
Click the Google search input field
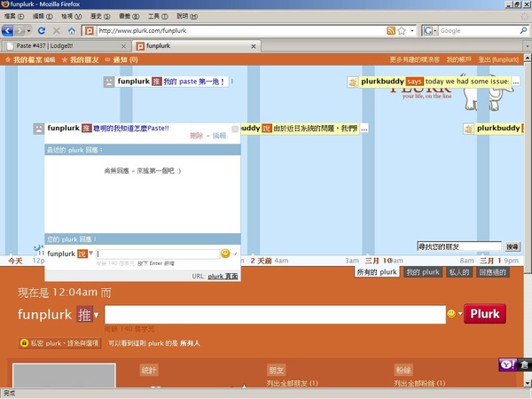[x=479, y=31]
